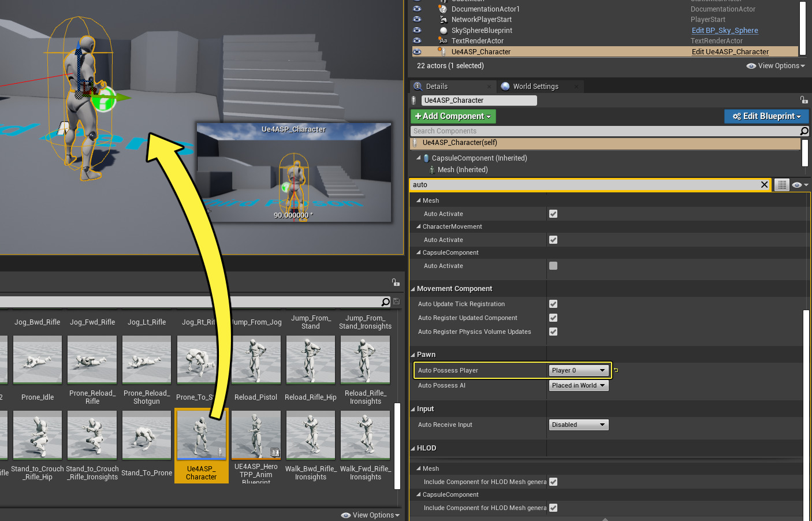Screen dimensions: 812x521
Task: Open the Auto Possess Player 'Player 0' dropdown
Action: 578,370
